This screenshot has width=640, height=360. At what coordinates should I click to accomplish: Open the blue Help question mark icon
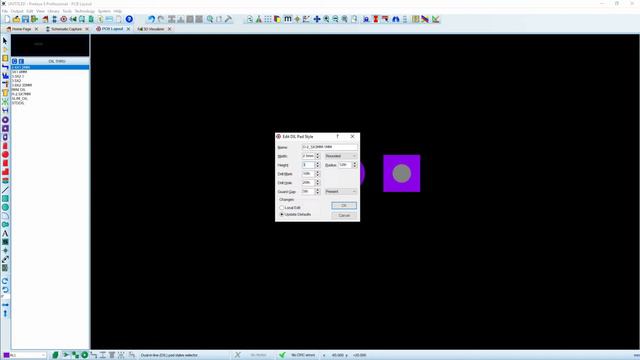129,19
